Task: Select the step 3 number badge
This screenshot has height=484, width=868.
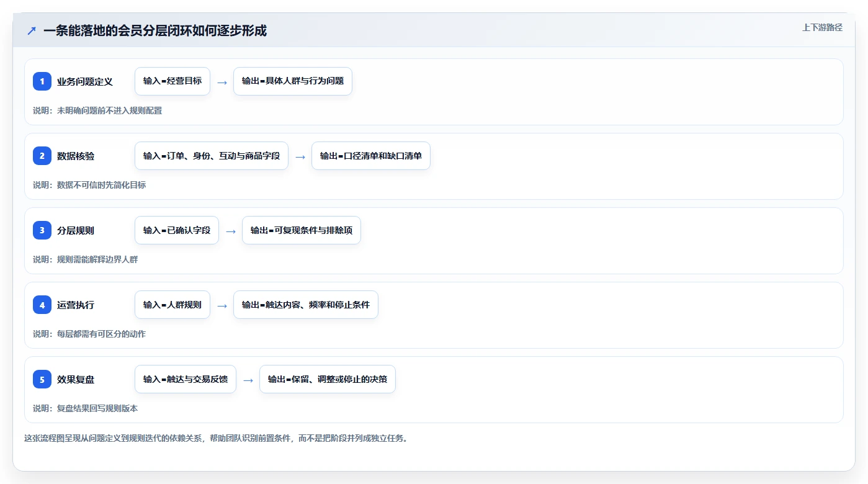Action: pyautogui.click(x=42, y=230)
